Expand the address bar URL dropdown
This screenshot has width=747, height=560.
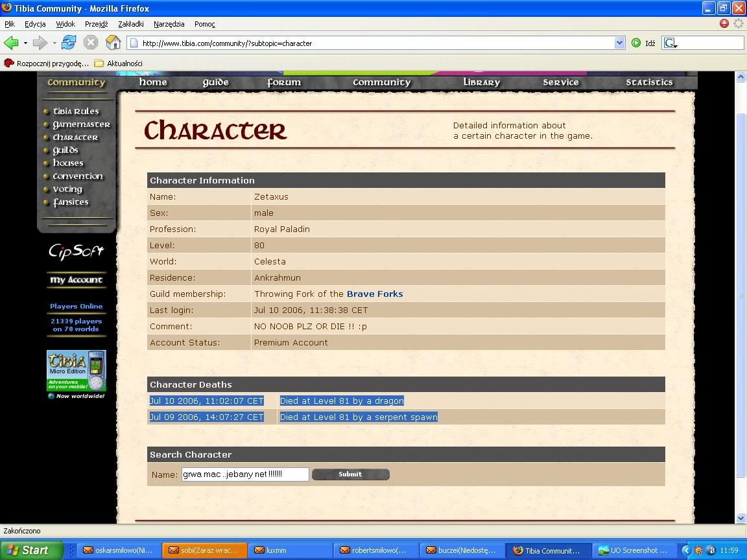(619, 43)
